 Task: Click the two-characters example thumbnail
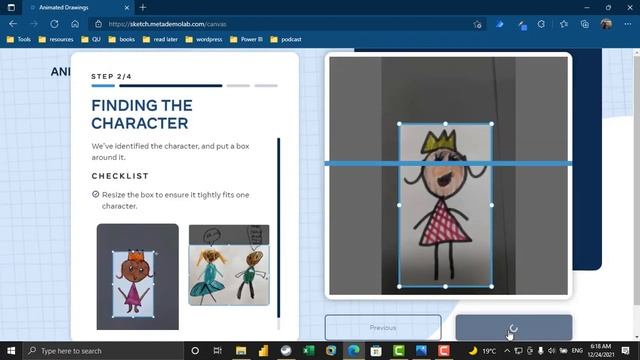click(229, 265)
